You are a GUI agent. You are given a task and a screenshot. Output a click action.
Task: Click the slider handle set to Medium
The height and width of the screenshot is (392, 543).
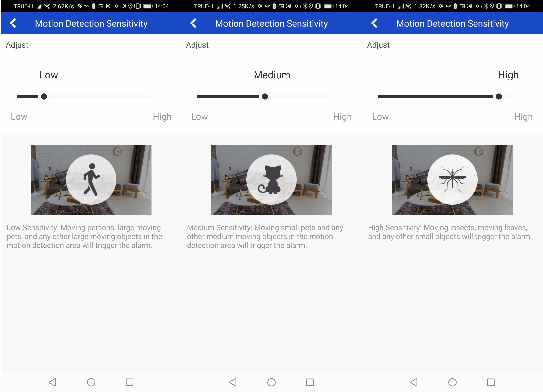pos(265,96)
